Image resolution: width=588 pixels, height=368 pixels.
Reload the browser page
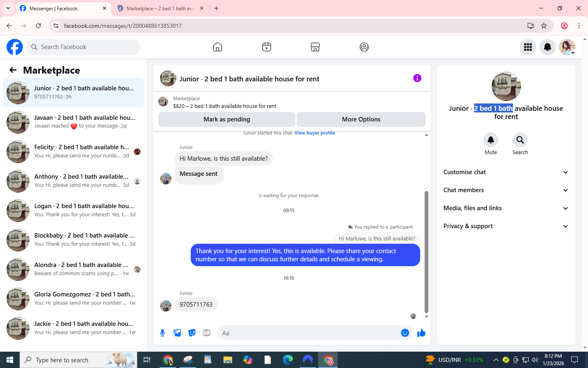(38, 26)
